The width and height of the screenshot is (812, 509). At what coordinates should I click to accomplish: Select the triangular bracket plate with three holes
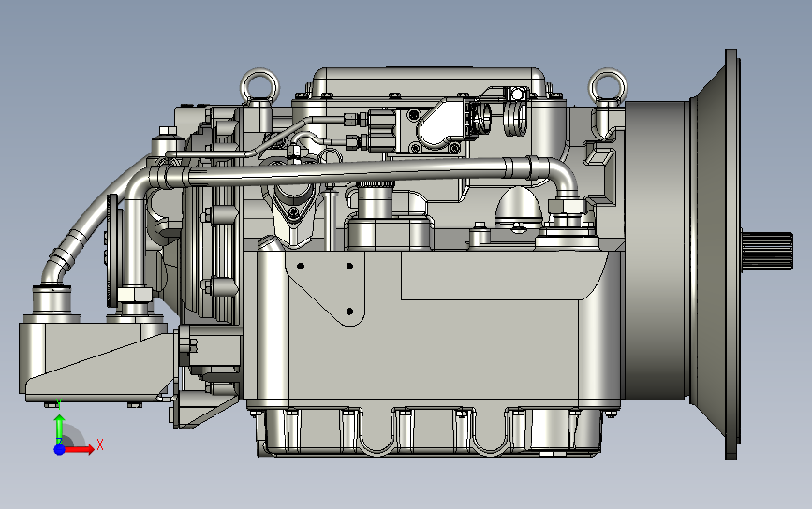tap(325, 288)
